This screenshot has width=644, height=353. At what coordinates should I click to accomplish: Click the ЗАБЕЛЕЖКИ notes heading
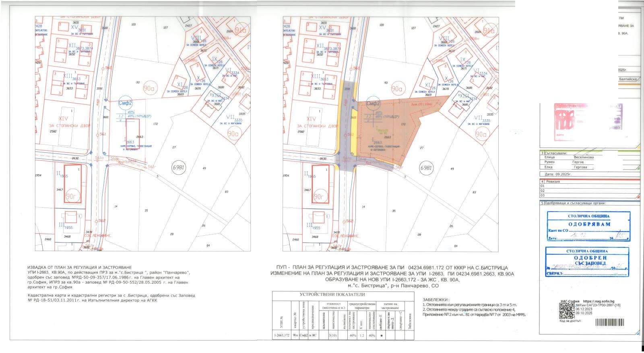coord(435,300)
